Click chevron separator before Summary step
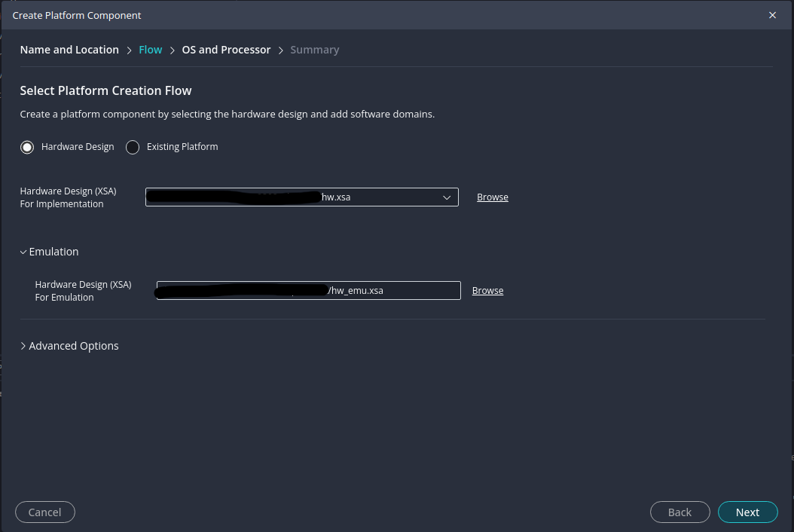This screenshot has width=794, height=532. [x=280, y=50]
